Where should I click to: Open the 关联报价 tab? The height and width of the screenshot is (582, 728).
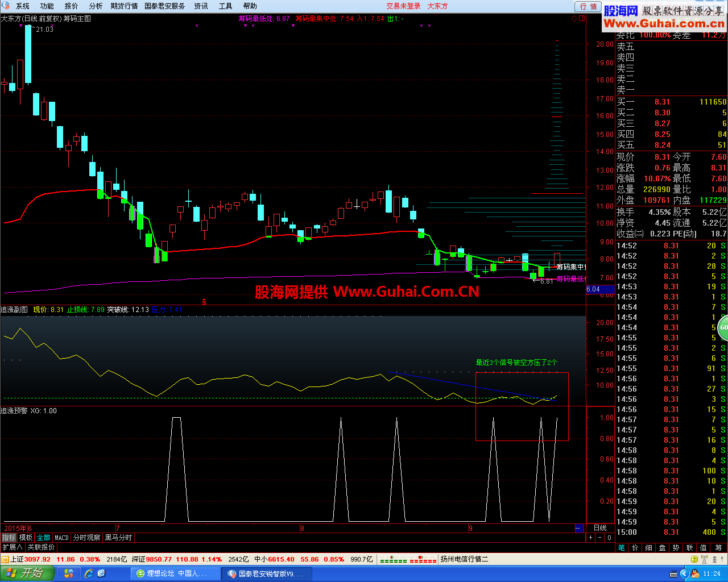[x=42, y=547]
